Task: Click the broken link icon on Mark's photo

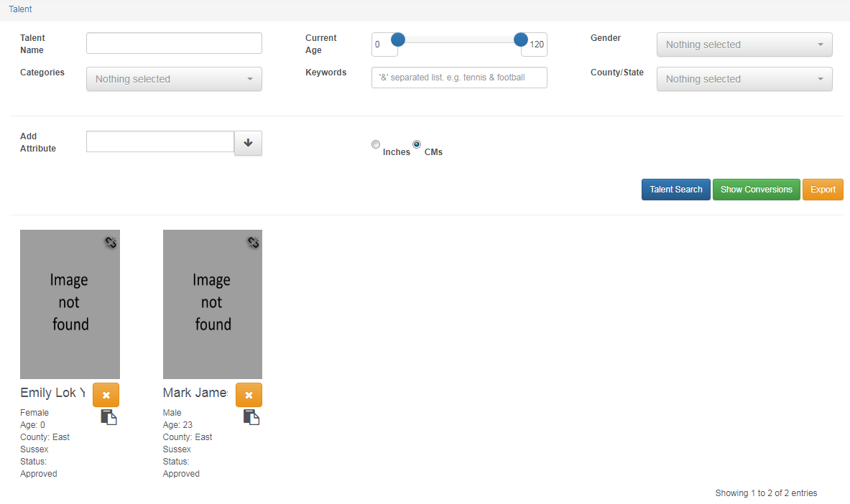Action: 253,243
